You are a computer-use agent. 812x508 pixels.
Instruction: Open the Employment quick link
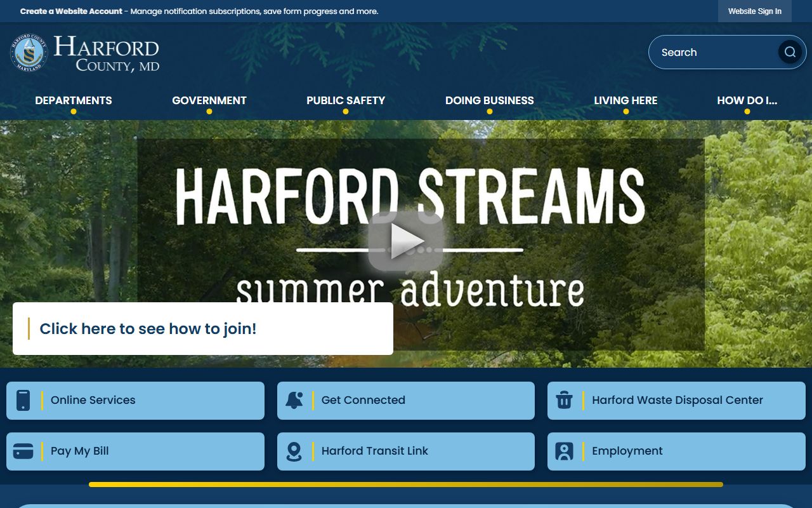click(x=676, y=451)
